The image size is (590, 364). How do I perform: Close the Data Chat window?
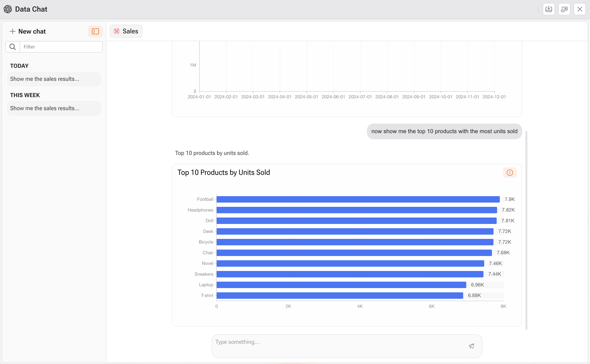579,9
